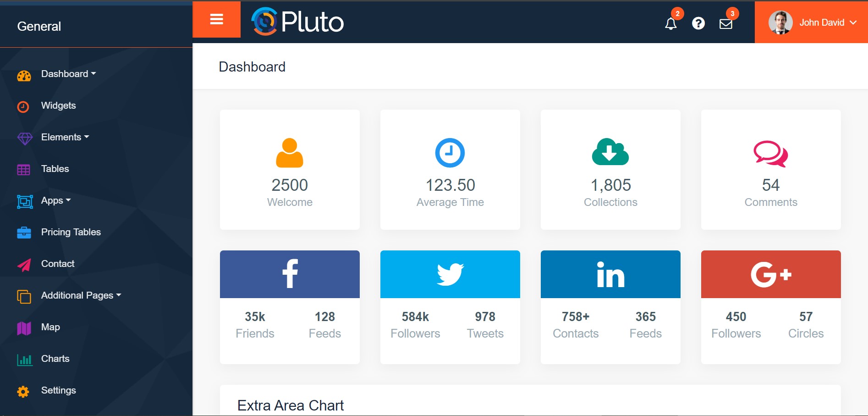The image size is (868, 416).
Task: Toggle the hamburger sidebar menu button
Action: point(216,19)
